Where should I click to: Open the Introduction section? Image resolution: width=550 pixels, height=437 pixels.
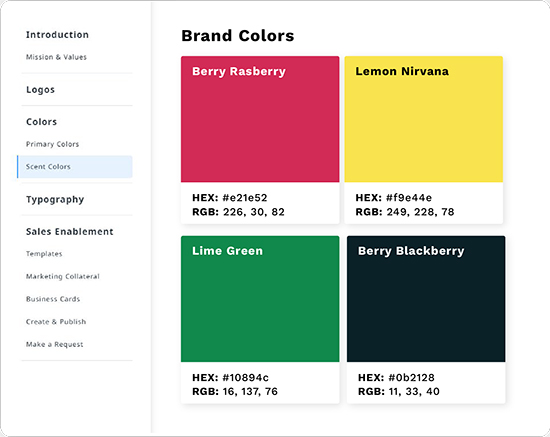point(57,35)
